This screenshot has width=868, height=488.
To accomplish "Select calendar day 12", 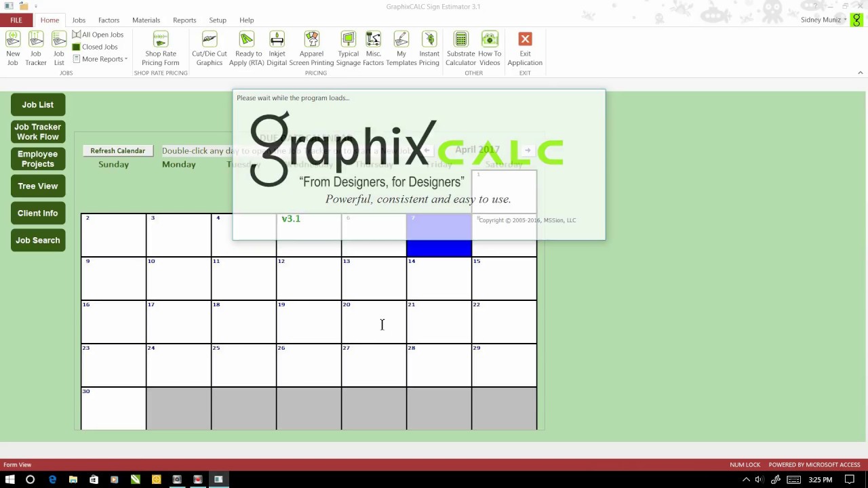I will [x=309, y=279].
